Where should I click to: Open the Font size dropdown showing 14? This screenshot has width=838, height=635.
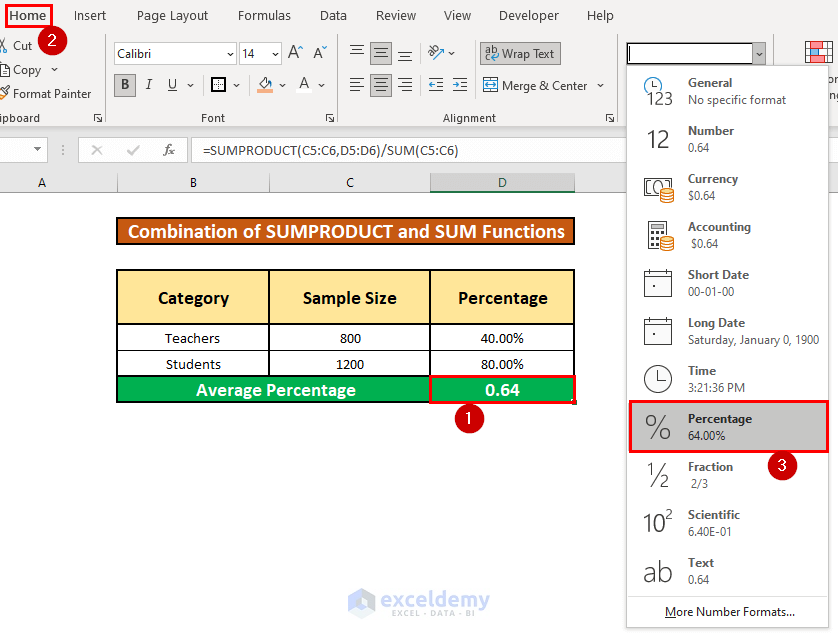click(x=275, y=54)
